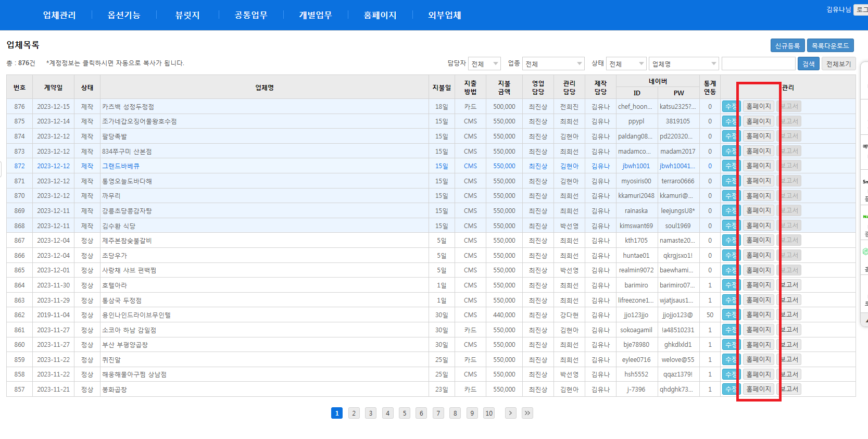The image size is (868, 439).
Task: Open the 업체관리 menu
Action: [59, 15]
